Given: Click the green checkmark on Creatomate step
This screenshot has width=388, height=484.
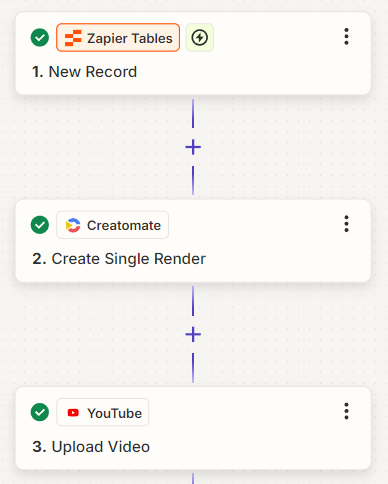Looking at the screenshot, I should 40,225.
